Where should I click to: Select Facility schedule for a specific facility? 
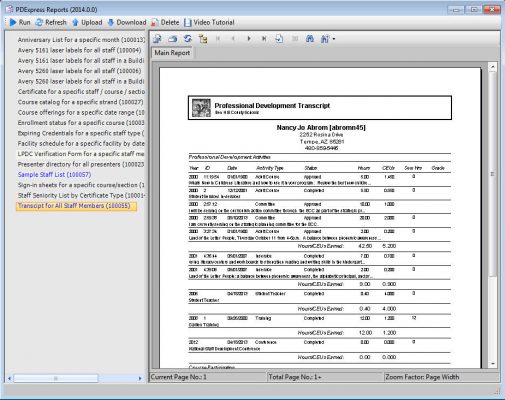coord(81,143)
